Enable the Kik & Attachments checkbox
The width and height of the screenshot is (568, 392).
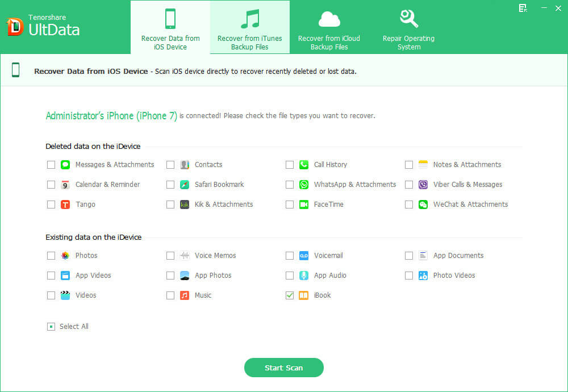click(170, 205)
